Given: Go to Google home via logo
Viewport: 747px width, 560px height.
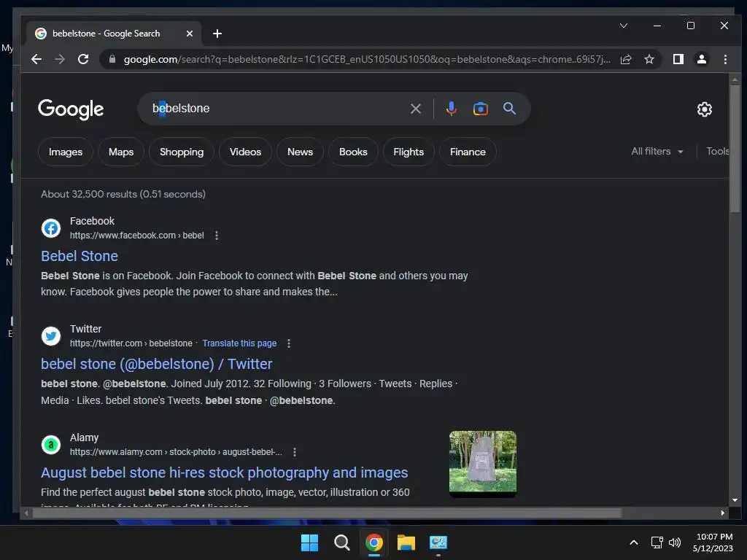Looking at the screenshot, I should click(71, 109).
